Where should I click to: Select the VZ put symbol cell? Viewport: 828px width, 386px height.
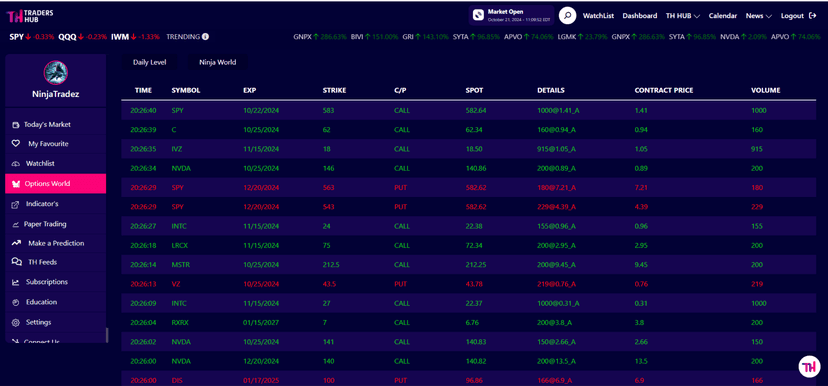[x=176, y=284]
